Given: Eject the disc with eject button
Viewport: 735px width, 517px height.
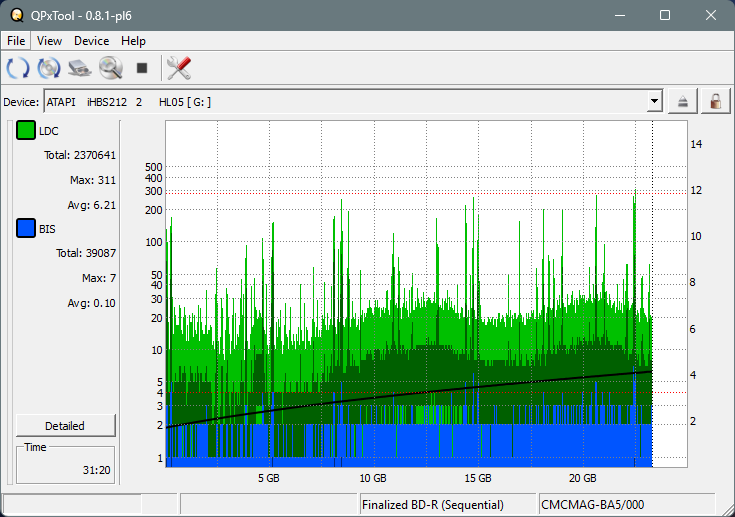Looking at the screenshot, I should click(x=682, y=101).
